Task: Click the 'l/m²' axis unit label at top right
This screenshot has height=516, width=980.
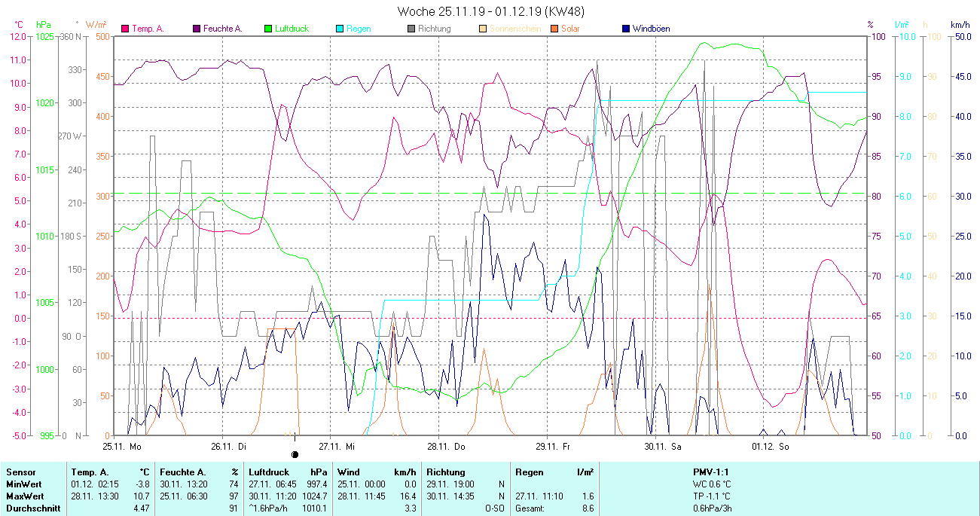Action: pyautogui.click(x=902, y=25)
